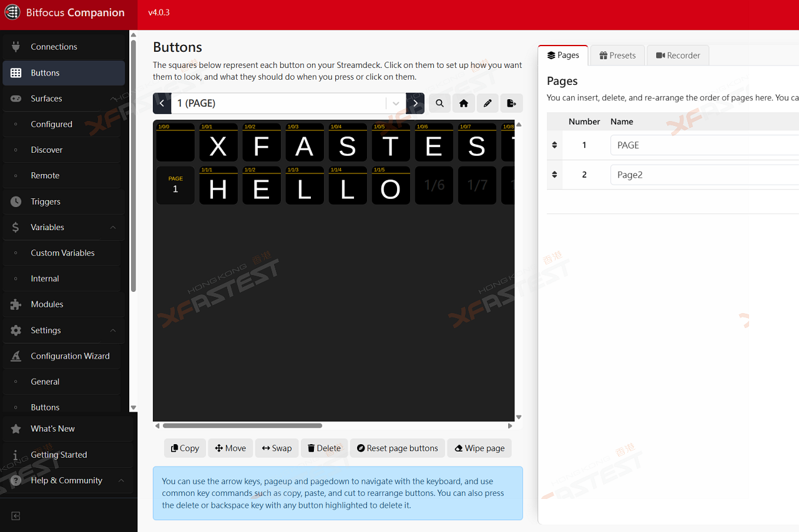799x532 pixels.
Task: Click the home page icon button
Action: click(463, 104)
